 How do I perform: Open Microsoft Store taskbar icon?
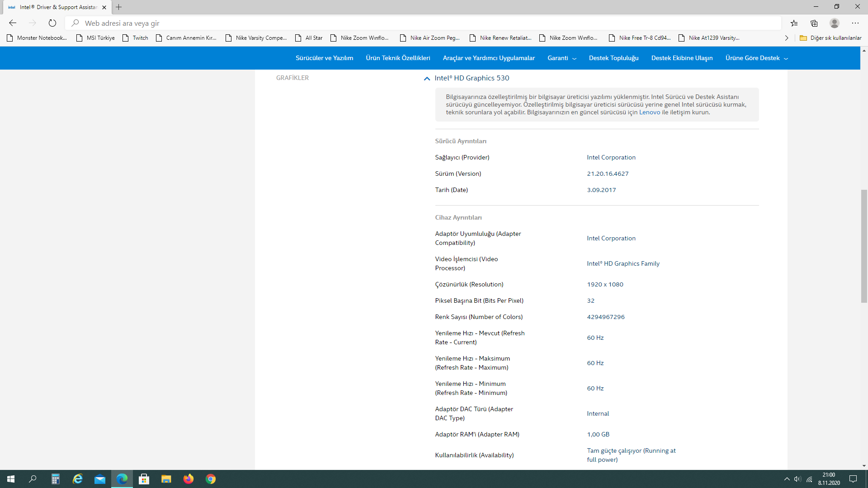[x=144, y=479]
